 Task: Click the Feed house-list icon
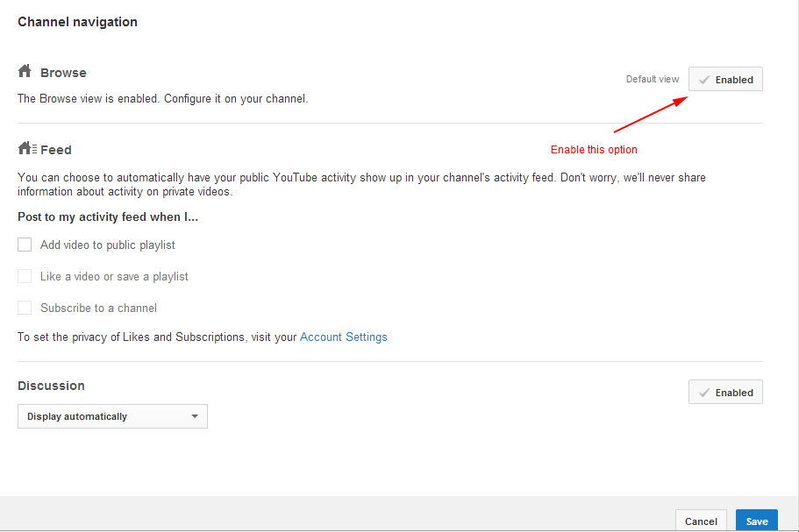coord(27,149)
